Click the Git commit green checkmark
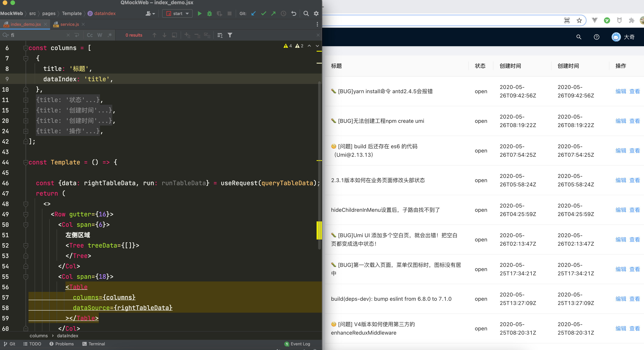The height and width of the screenshot is (350, 644). (263, 13)
